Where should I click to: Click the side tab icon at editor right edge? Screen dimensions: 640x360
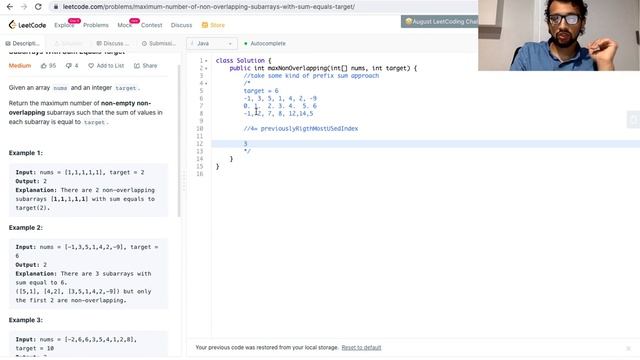point(633,120)
